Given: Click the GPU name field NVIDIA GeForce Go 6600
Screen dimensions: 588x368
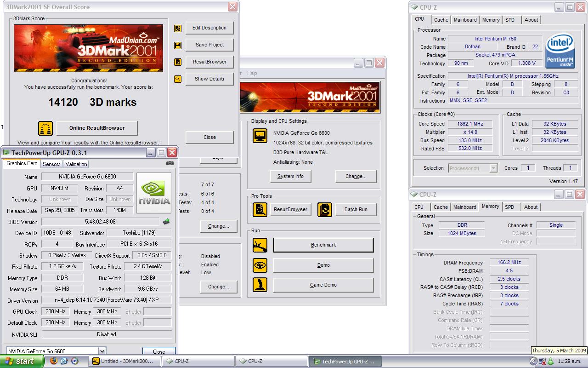Looking at the screenshot, I should tap(87, 177).
